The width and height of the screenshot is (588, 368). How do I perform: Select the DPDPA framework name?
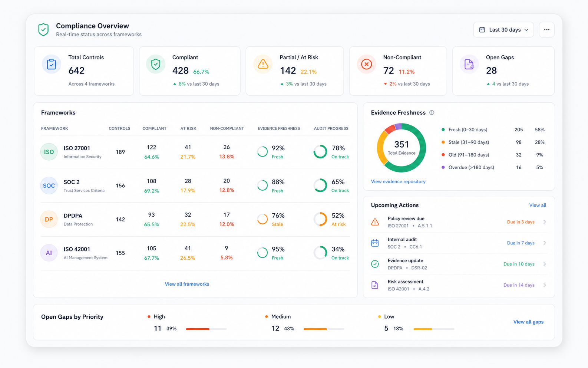click(x=73, y=216)
